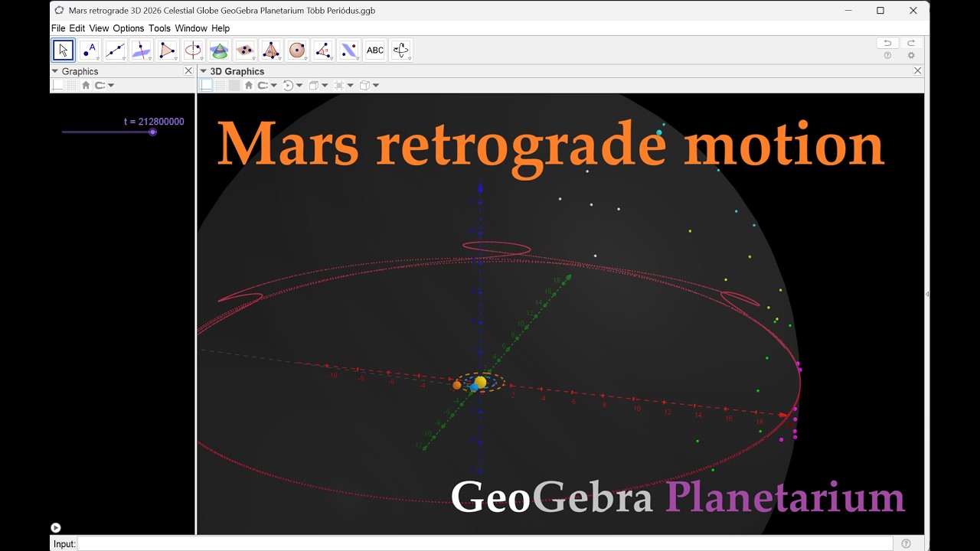Collapse the Graphics panel title triangle
The height and width of the screenshot is (551, 980).
coord(55,71)
